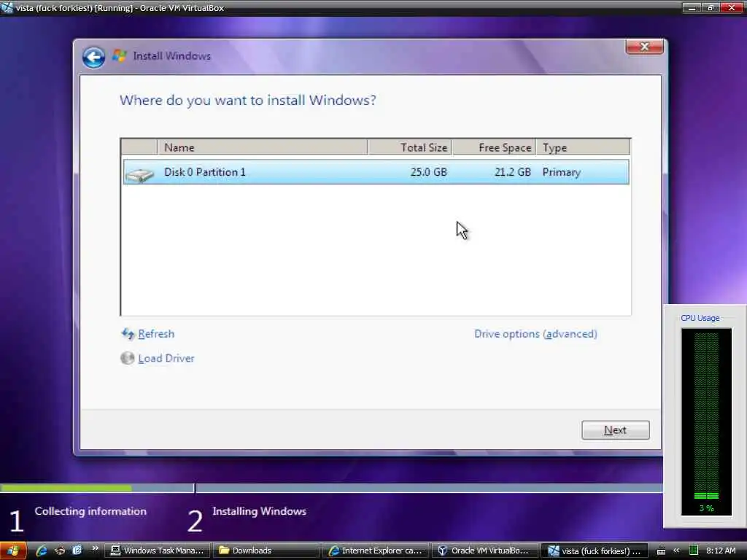Click the third quick launch icon
747x560 pixels.
pos(77,551)
